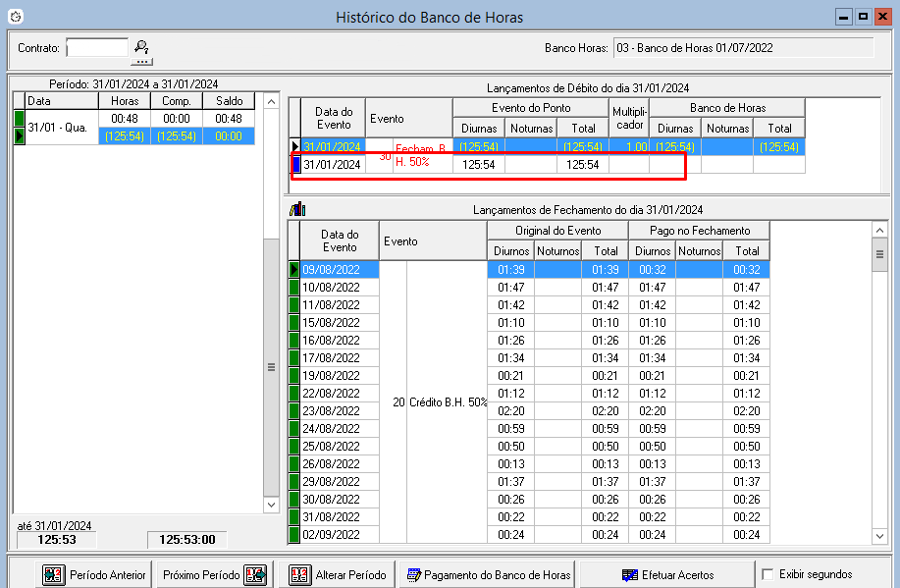Click the app icon in the title bar
Viewport: 900px width, 588px height.
14,17
